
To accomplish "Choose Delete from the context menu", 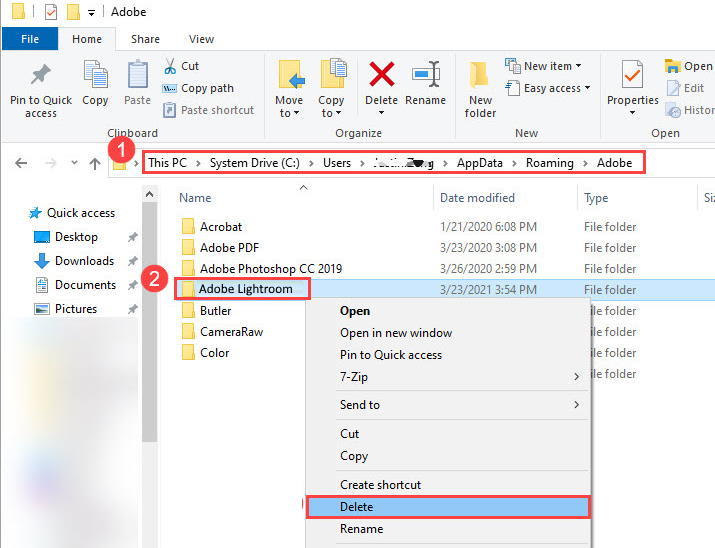I will [448, 507].
